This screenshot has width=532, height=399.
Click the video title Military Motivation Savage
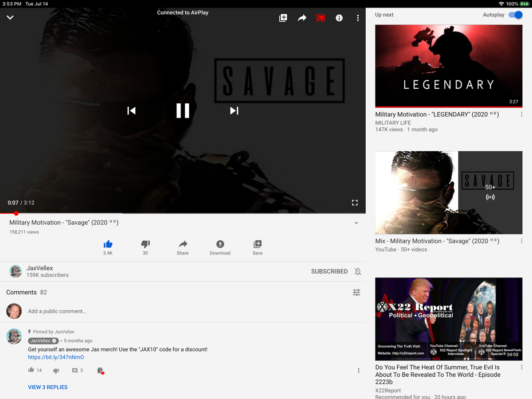pyautogui.click(x=64, y=223)
